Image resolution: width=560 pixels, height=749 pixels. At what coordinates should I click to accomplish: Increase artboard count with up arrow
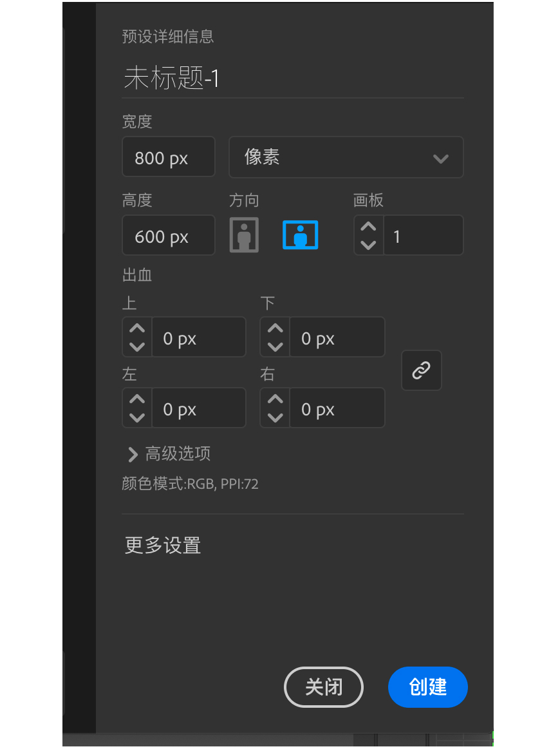[x=368, y=227]
